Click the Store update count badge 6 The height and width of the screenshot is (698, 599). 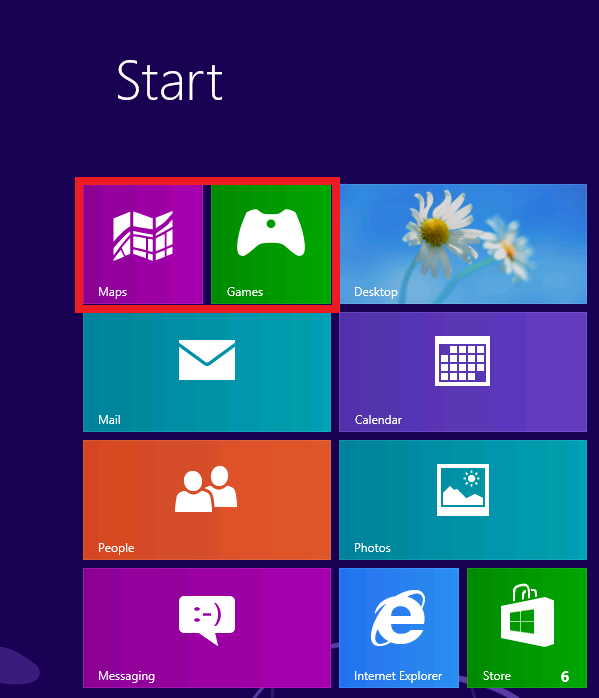[565, 677]
